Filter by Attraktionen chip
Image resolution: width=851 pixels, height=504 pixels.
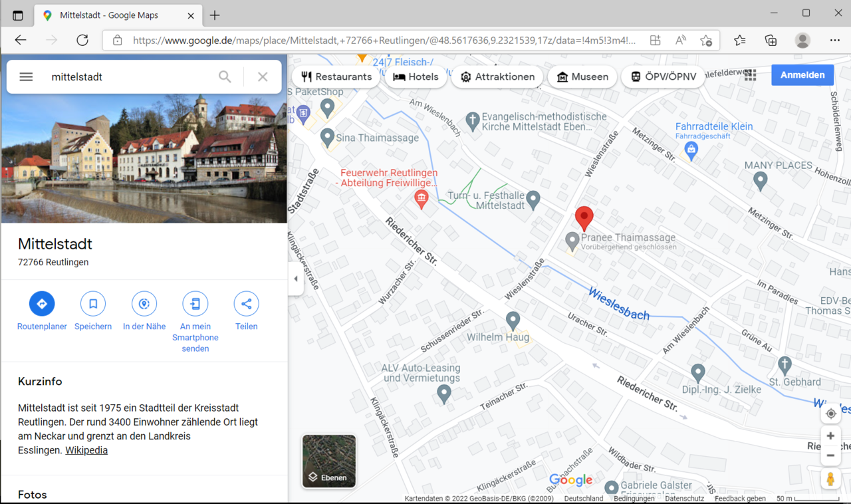(497, 76)
